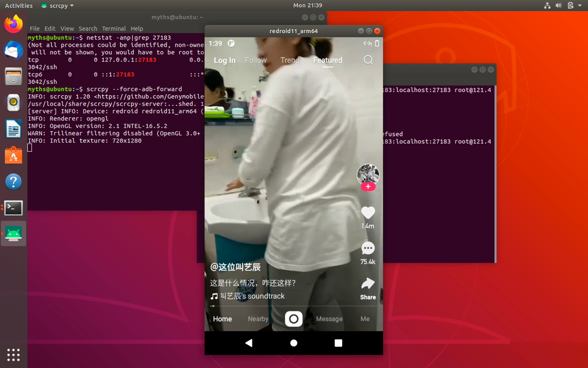Tap Log In in the app header
Image resolution: width=588 pixels, height=368 pixels.
[225, 60]
